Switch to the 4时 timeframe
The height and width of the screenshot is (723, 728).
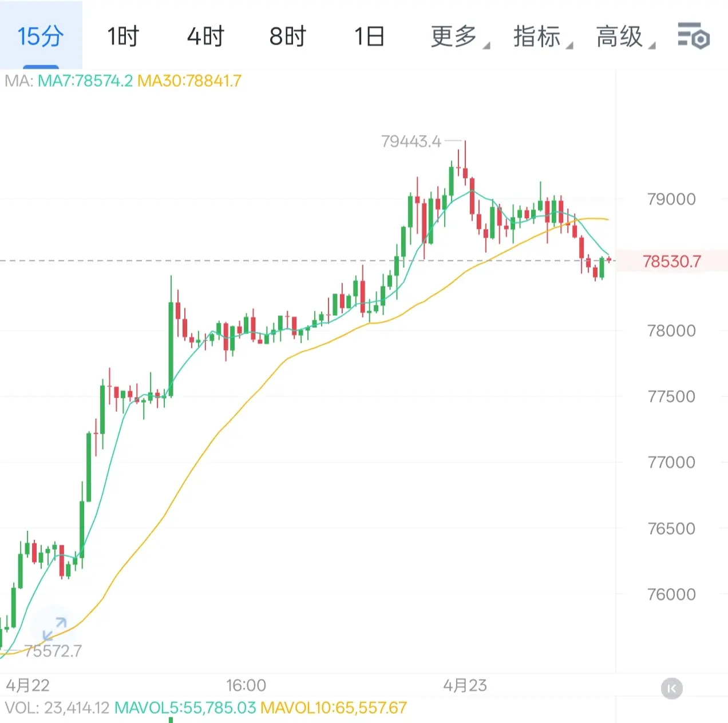coord(205,36)
